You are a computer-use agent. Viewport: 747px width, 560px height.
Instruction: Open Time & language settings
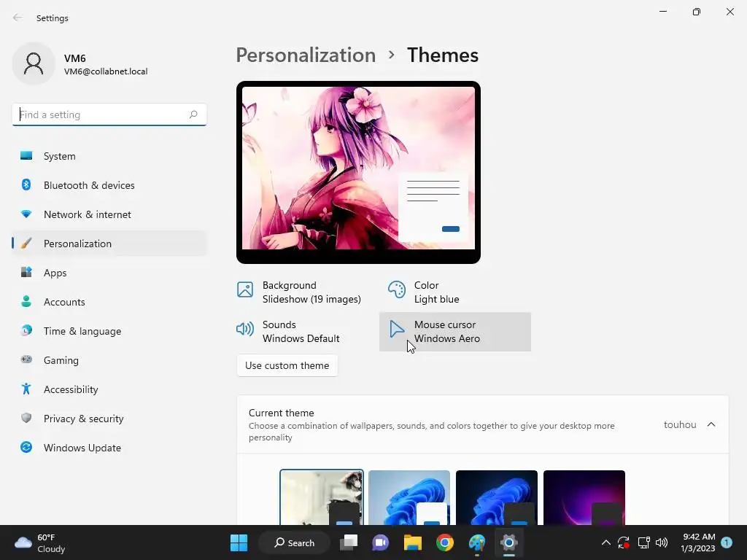109,331
